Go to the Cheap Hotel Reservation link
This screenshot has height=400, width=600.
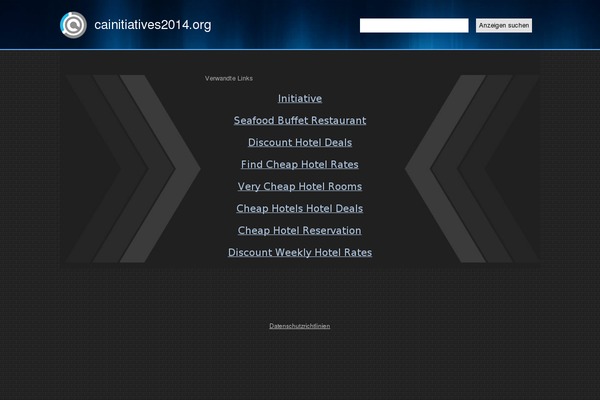coord(299,230)
